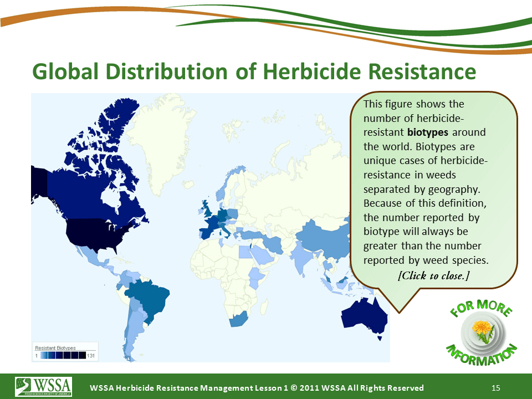The image size is (532, 399).
Task: Select the value 1 in the legend
Action: click(x=37, y=355)
